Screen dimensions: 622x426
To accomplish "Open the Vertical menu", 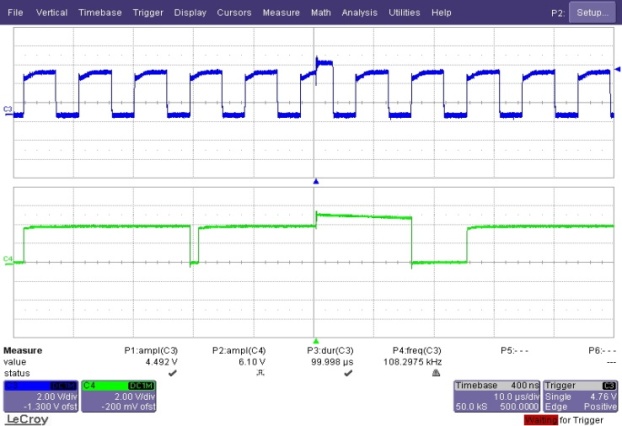I will (52, 12).
